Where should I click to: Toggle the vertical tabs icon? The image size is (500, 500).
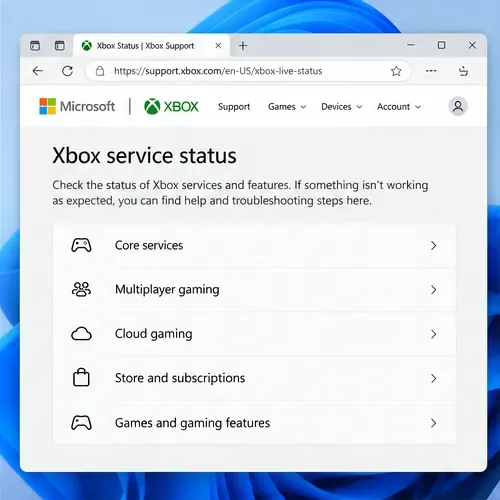(60, 45)
